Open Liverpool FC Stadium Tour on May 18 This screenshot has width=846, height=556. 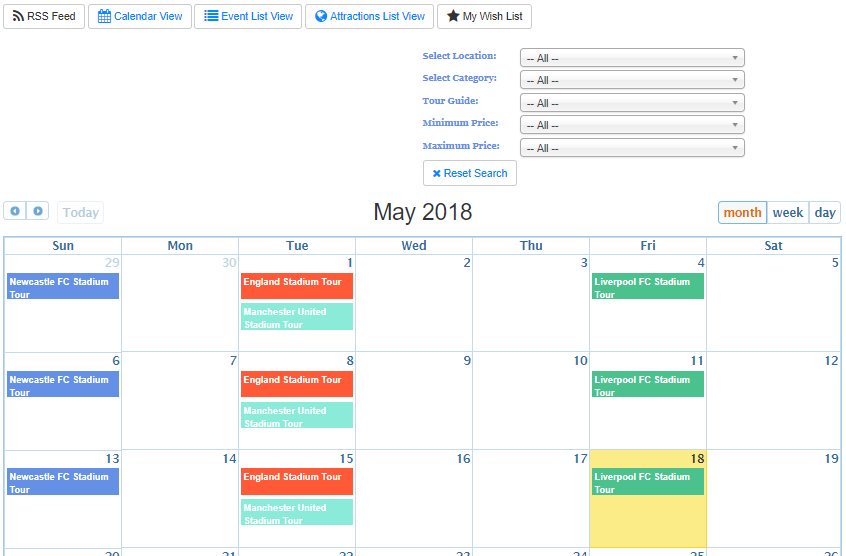pos(648,482)
